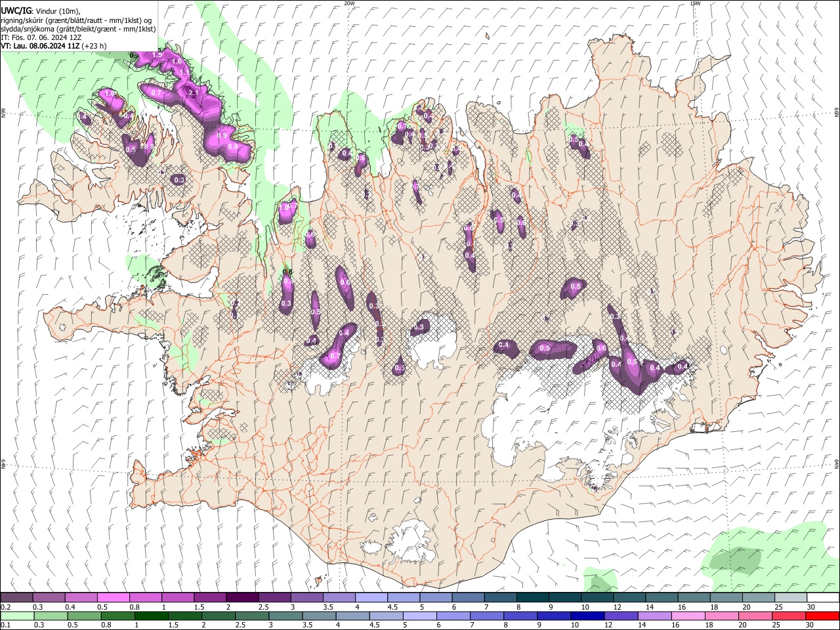Image resolution: width=840 pixels, height=630 pixels.
Task: Pick the dark plum swatch labeled 0.2
Action: tap(16, 597)
